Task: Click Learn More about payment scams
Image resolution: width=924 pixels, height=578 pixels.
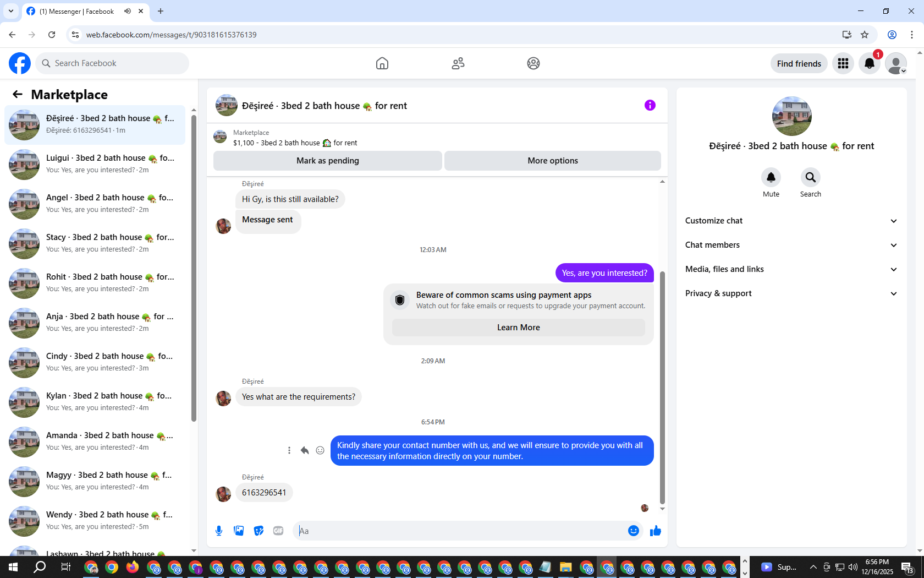Action: pos(519,328)
